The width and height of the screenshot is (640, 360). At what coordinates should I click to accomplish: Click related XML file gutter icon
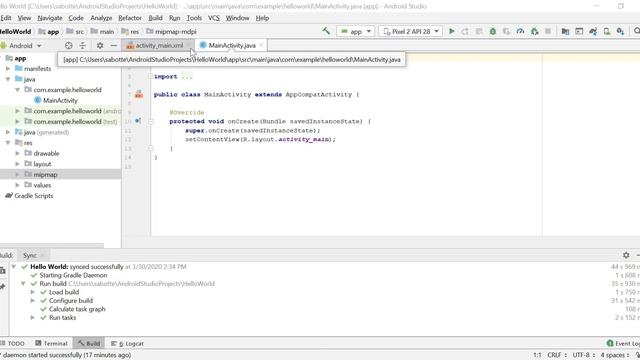[139, 95]
